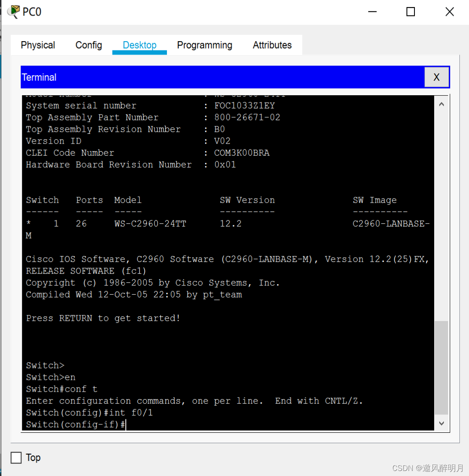Screen dimensions: 469x476
Task: Click the Packet Tracer PC0 window icon
Action: pyautogui.click(x=14, y=12)
